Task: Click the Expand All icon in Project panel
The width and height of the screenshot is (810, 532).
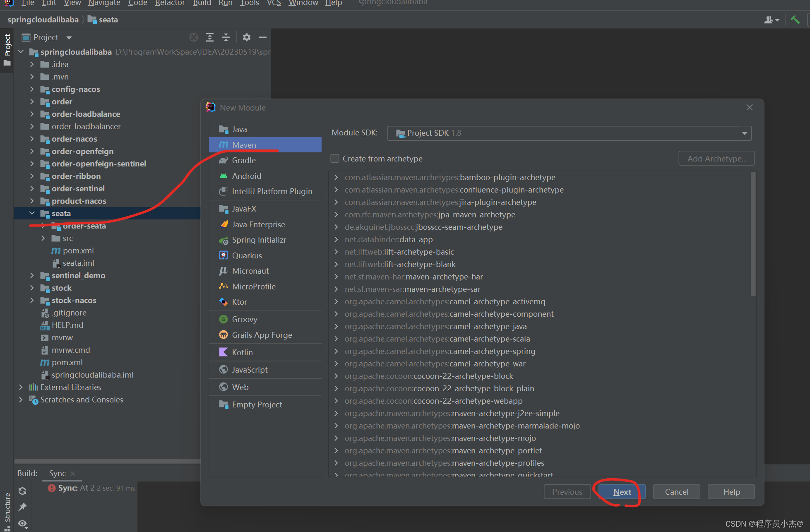Action: click(x=210, y=37)
